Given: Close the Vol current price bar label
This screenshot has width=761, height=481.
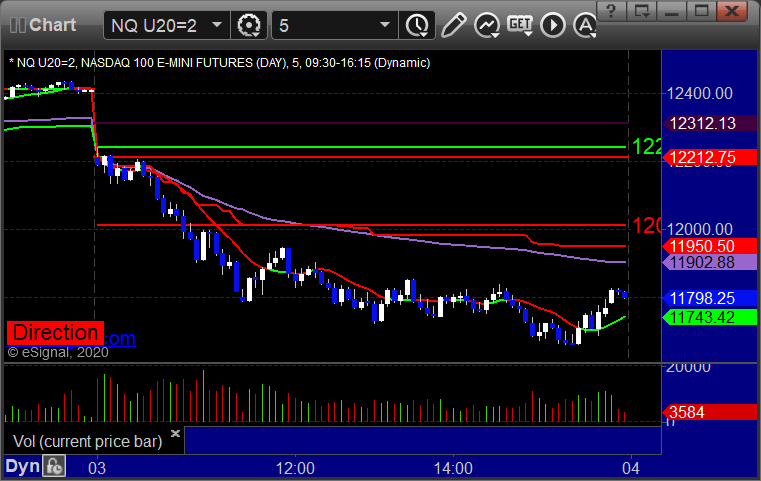Looking at the screenshot, I should 175,433.
